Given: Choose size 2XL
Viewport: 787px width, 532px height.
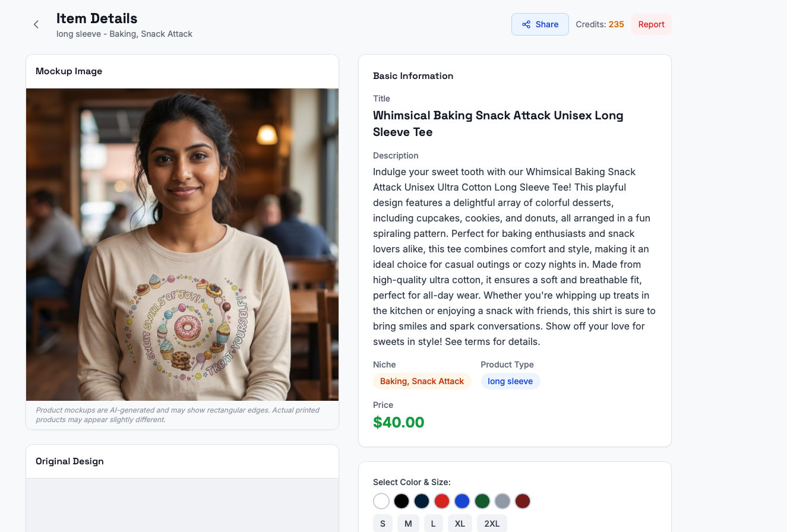Looking at the screenshot, I should point(492,524).
